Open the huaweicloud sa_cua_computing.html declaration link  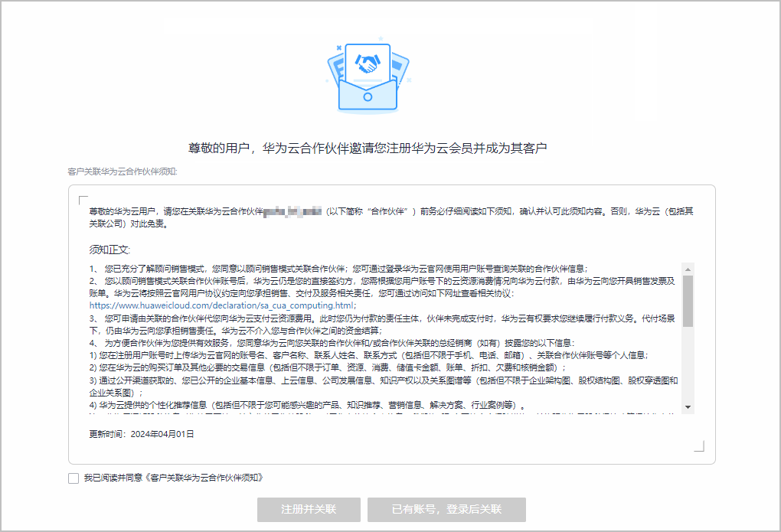(x=223, y=305)
